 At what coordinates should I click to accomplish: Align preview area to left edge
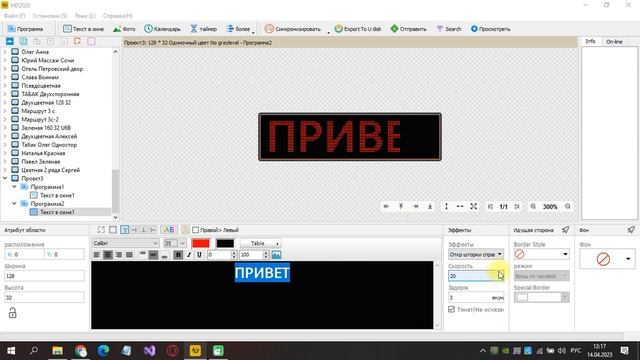coord(386,207)
